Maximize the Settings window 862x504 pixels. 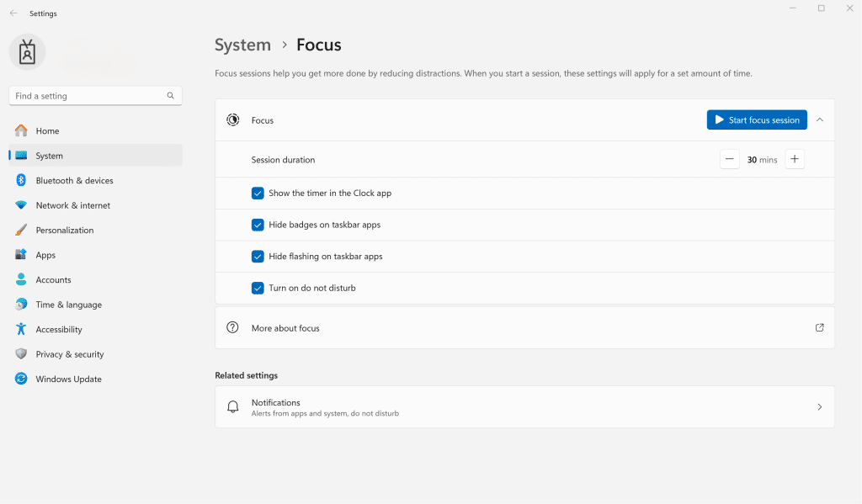pyautogui.click(x=822, y=8)
